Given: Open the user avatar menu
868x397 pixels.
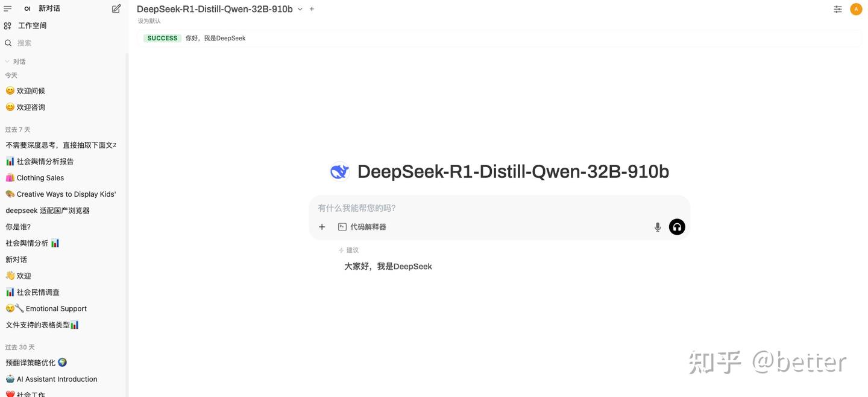Looking at the screenshot, I should [x=856, y=9].
